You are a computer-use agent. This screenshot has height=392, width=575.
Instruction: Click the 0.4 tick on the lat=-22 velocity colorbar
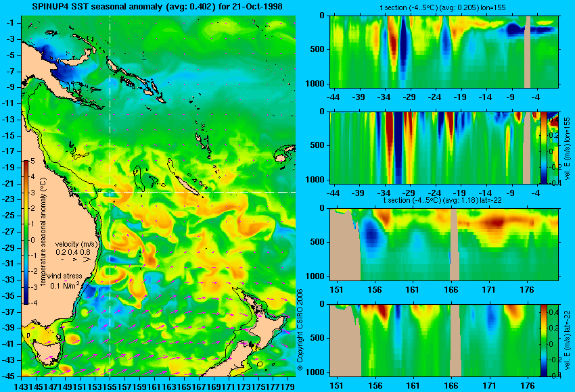[x=554, y=312]
